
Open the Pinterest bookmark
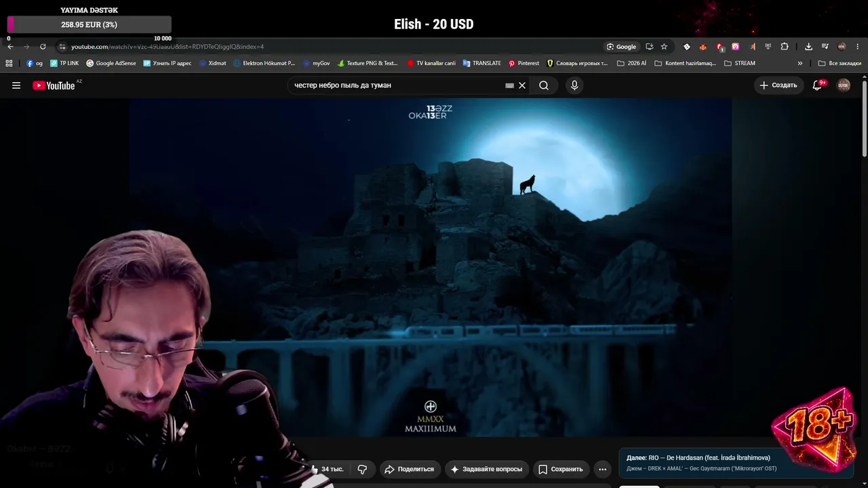click(x=524, y=63)
